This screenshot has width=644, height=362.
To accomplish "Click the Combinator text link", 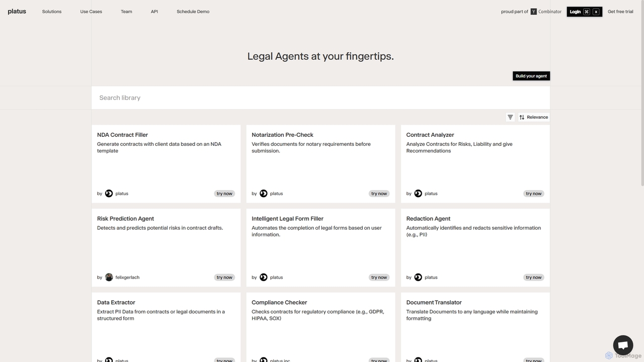I will click(x=550, y=12).
